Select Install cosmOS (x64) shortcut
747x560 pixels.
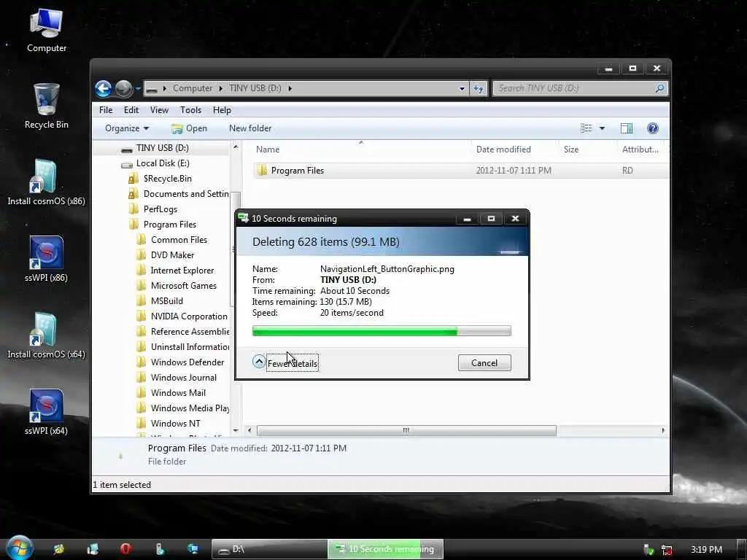46,336
